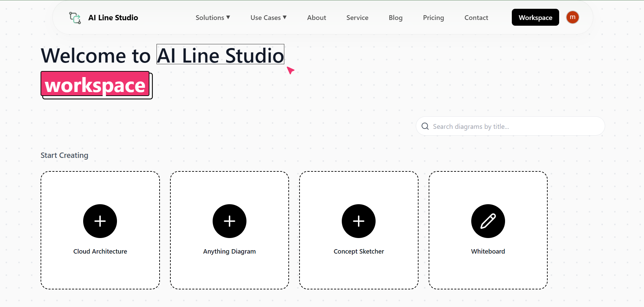Select the highlighted workspace text
This screenshot has height=307, width=644.
click(95, 85)
